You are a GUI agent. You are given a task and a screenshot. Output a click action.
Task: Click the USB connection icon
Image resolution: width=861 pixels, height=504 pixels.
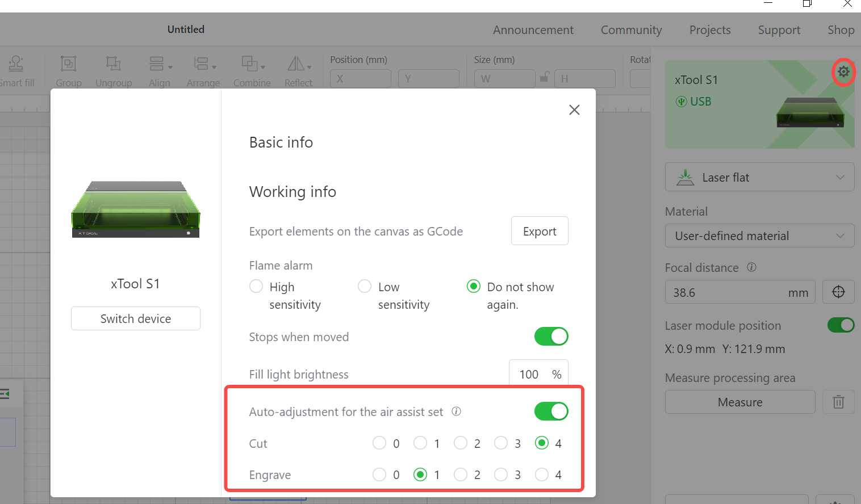point(681,102)
